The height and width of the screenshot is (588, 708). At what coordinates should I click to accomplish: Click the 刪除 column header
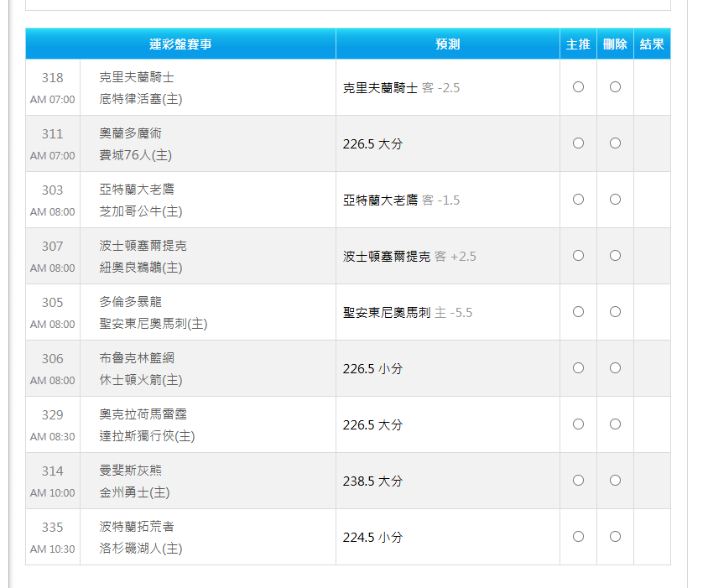(x=615, y=44)
